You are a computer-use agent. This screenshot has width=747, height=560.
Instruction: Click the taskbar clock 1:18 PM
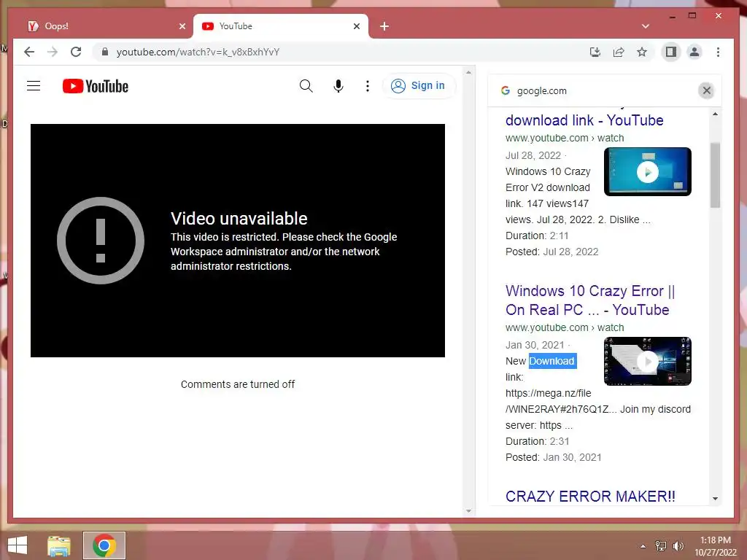[x=716, y=540]
